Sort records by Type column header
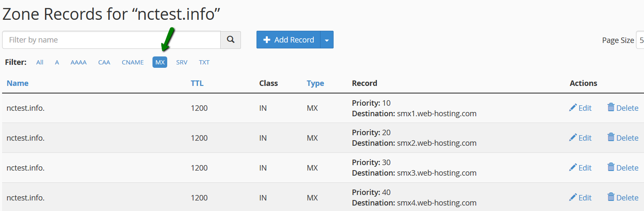 [315, 83]
